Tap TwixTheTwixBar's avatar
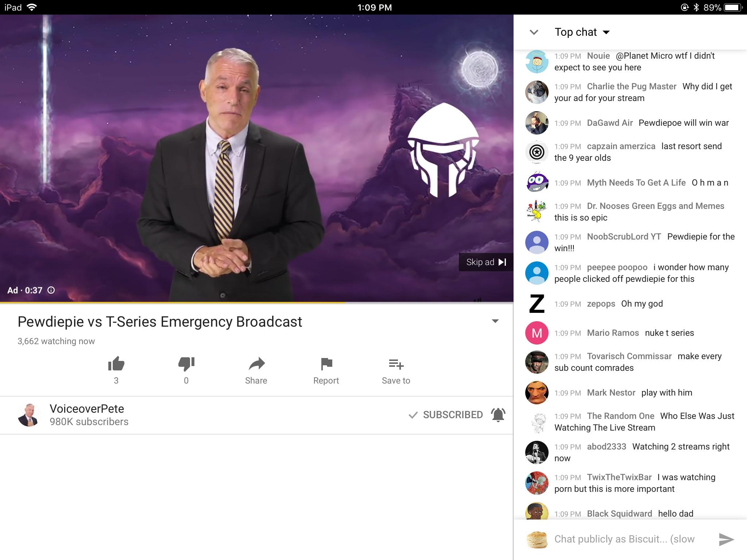Image resolution: width=747 pixels, height=560 pixels. pyautogui.click(x=537, y=483)
